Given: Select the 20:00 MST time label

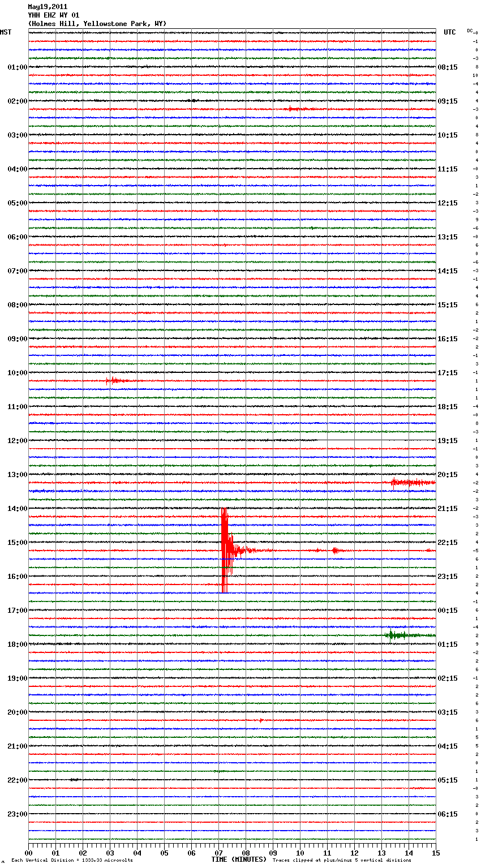Looking at the screenshot, I should coord(18,712).
